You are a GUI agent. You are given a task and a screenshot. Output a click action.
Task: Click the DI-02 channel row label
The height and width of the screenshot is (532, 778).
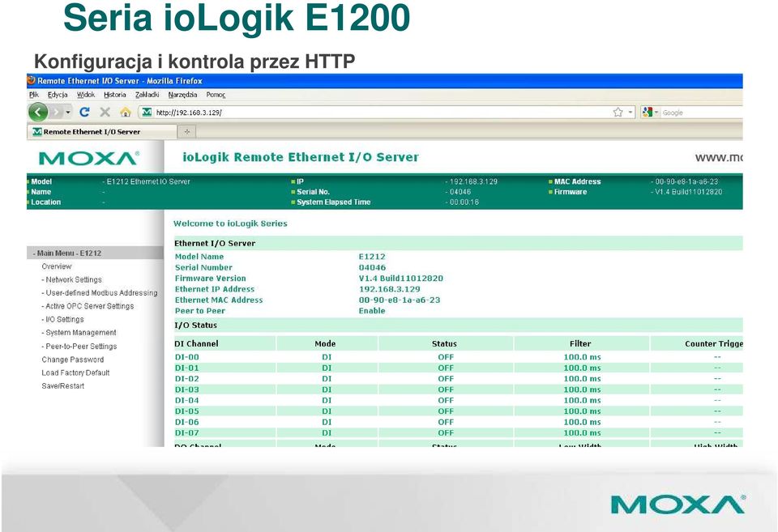tap(186, 379)
